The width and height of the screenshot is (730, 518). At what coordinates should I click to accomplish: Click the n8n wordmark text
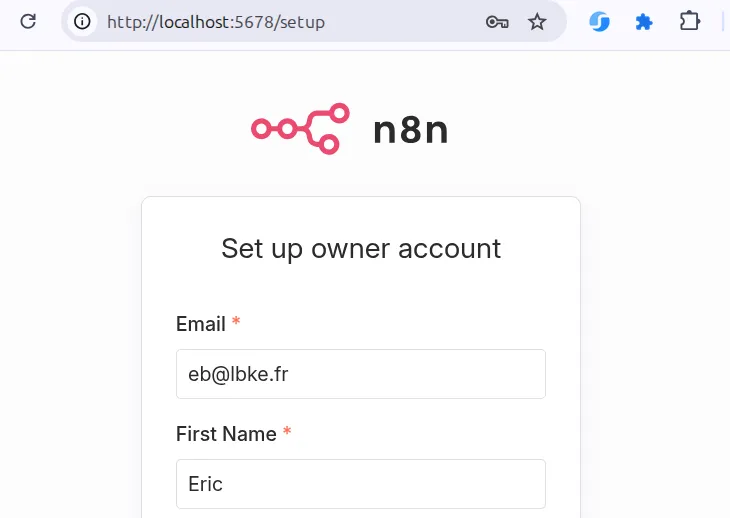pos(410,130)
